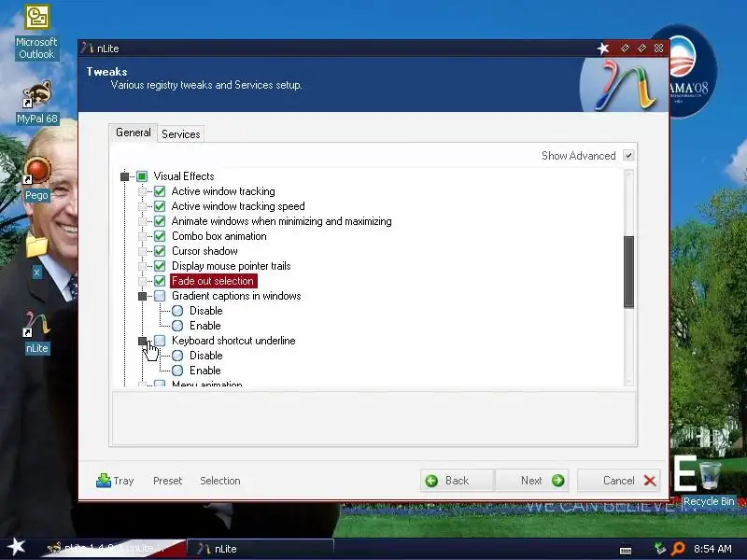Click the keyboard icon in the system tray

pos(626,550)
